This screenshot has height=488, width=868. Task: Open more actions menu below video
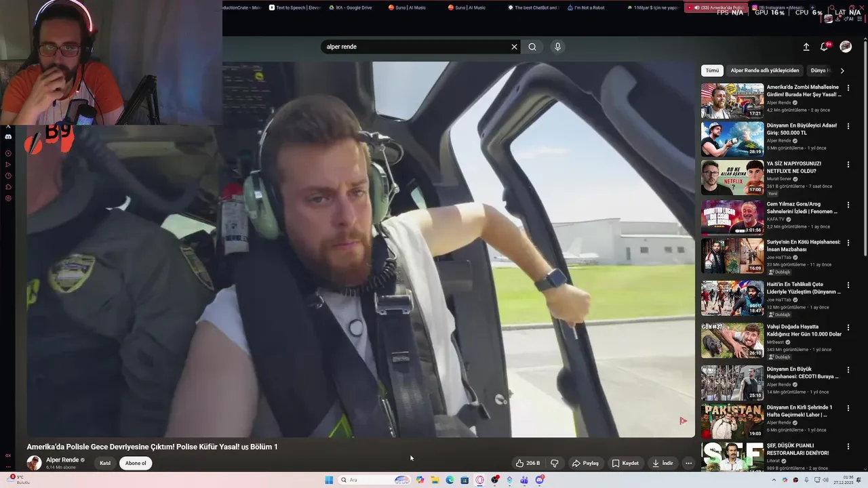688,464
